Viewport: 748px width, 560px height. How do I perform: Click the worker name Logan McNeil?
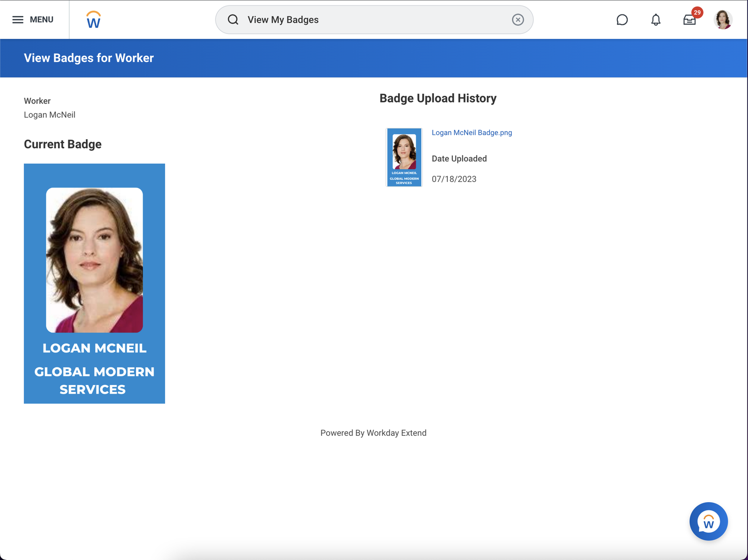(x=49, y=115)
